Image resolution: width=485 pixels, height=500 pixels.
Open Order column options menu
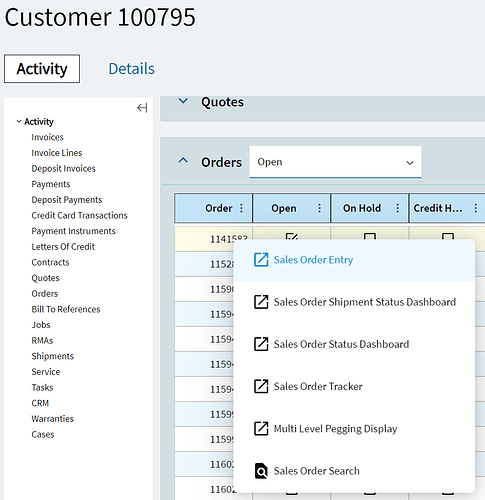tap(241, 208)
